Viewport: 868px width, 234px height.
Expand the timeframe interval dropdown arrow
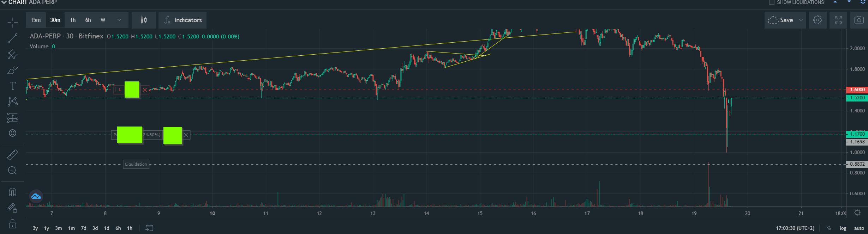(119, 20)
